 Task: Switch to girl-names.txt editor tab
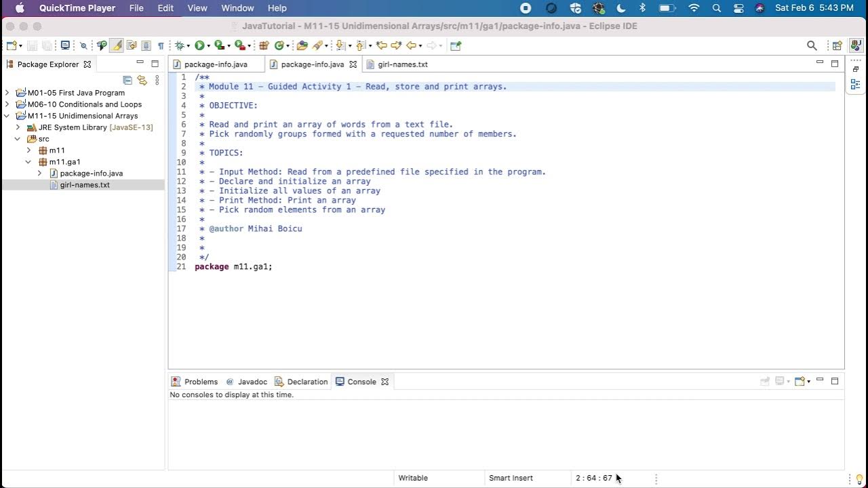(402, 64)
